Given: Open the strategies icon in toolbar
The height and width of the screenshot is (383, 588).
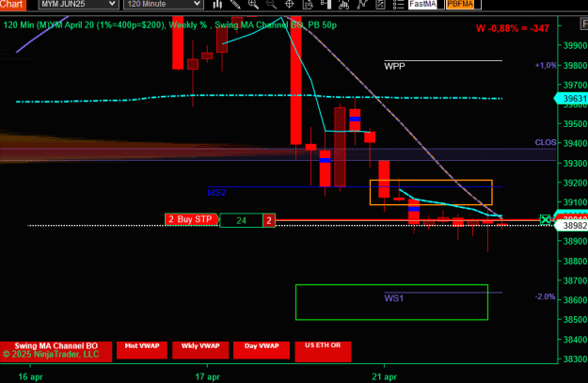Looking at the screenshot, I should (x=362, y=4).
